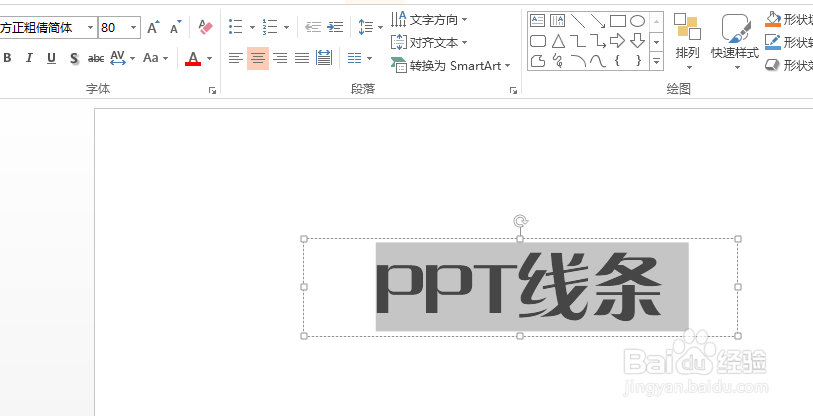813x416 pixels.
Task: Move shapes gallery down one row
Action: (x=657, y=41)
